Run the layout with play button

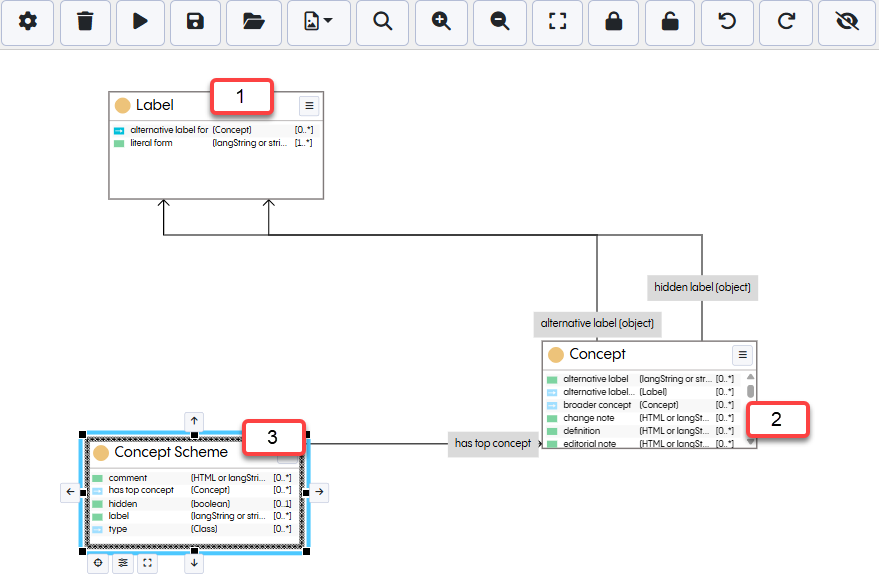[140, 22]
